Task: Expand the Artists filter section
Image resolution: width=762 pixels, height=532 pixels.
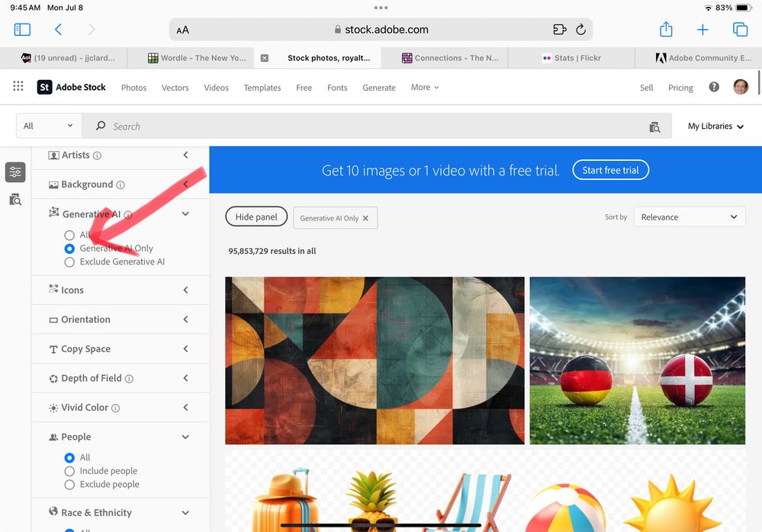Action: tap(185, 155)
